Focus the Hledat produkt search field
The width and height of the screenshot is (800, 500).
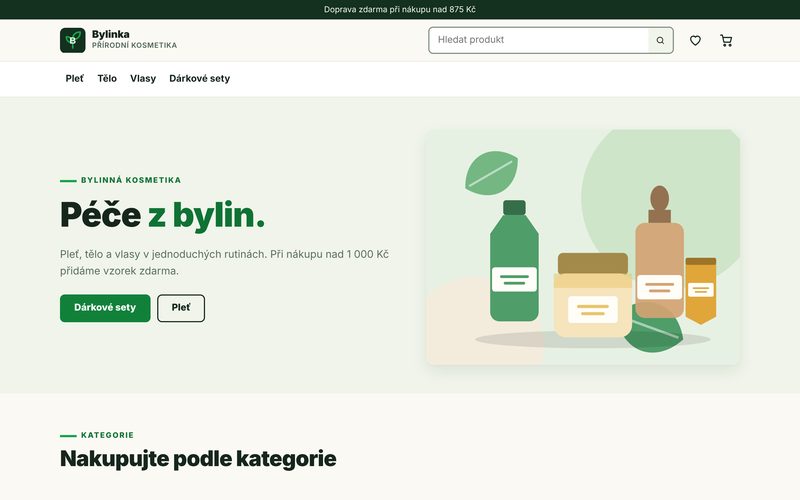[539, 40]
